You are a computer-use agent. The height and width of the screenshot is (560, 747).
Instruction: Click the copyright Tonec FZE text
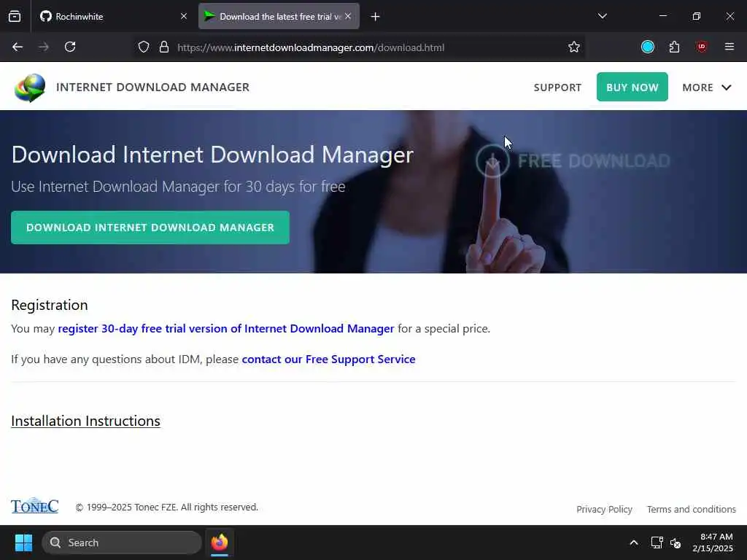pos(167,507)
